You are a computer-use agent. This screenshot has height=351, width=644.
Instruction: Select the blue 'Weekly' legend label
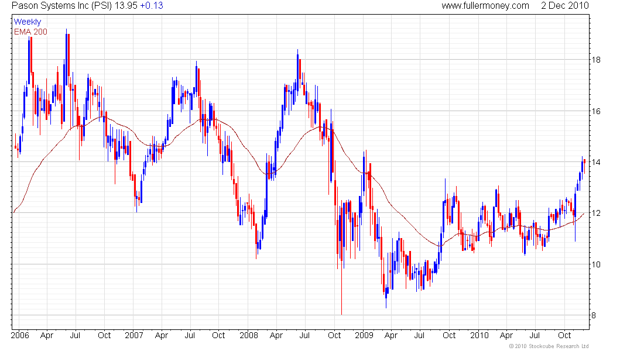click(x=28, y=22)
